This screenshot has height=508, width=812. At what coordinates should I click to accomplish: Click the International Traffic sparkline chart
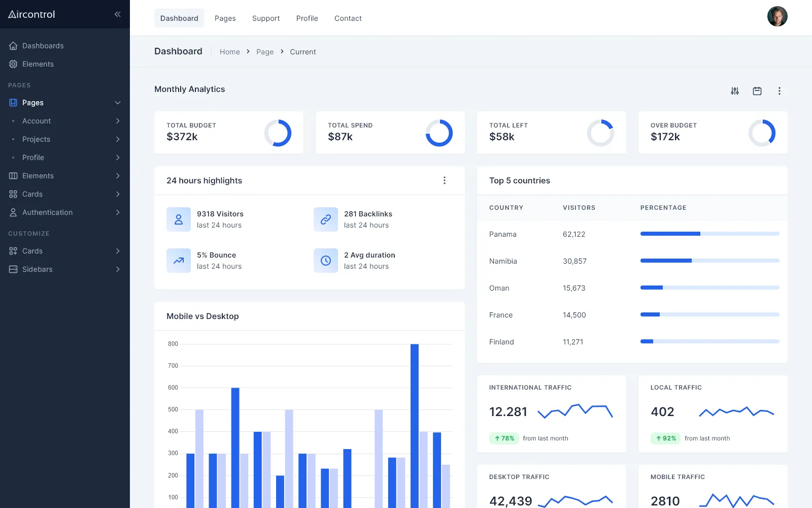click(575, 411)
